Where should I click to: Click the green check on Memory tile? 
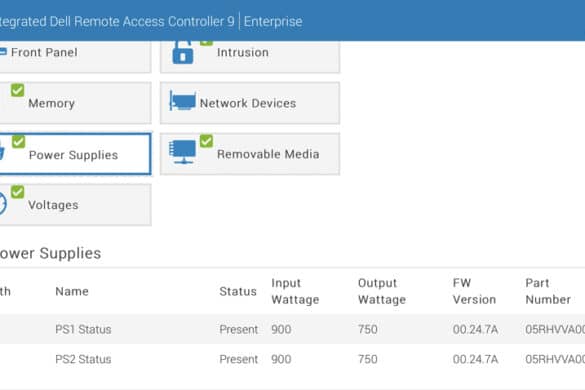click(18, 90)
